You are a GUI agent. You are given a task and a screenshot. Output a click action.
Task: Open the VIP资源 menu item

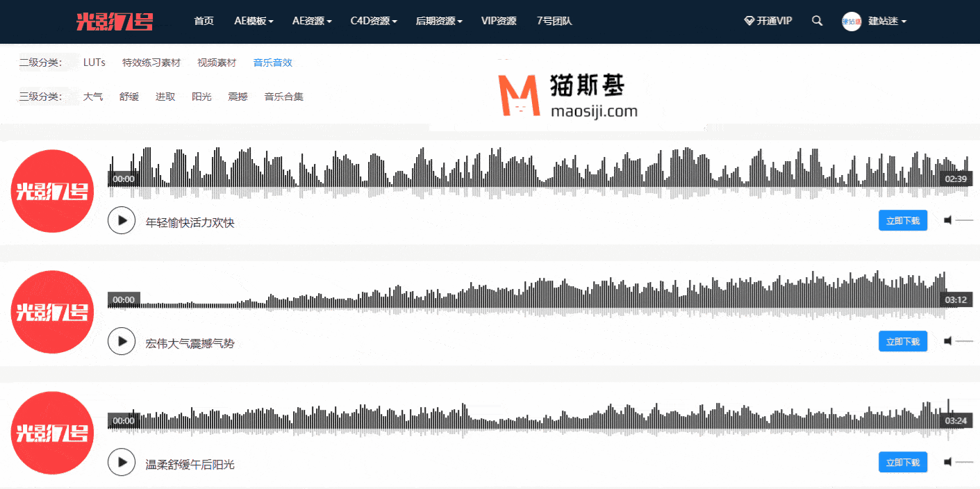click(499, 21)
